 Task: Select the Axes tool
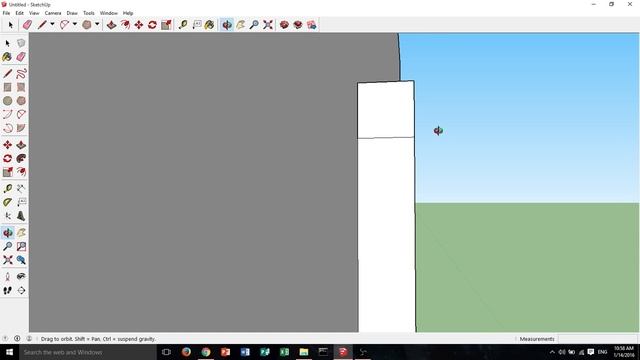tap(7, 216)
